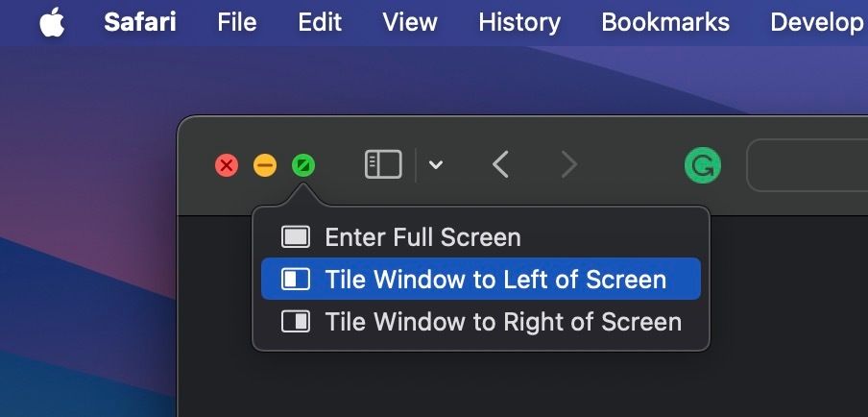
Task: Open the View menu
Action: 410,22
